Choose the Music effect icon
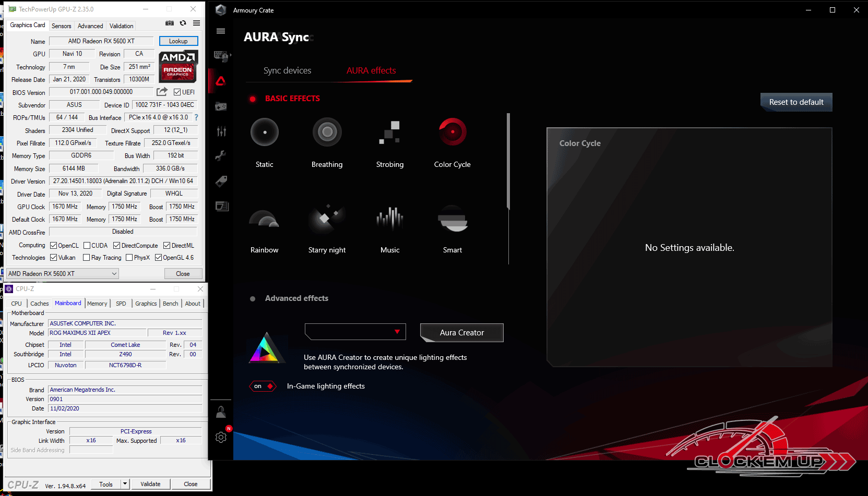This screenshot has height=496, width=868. tap(390, 218)
